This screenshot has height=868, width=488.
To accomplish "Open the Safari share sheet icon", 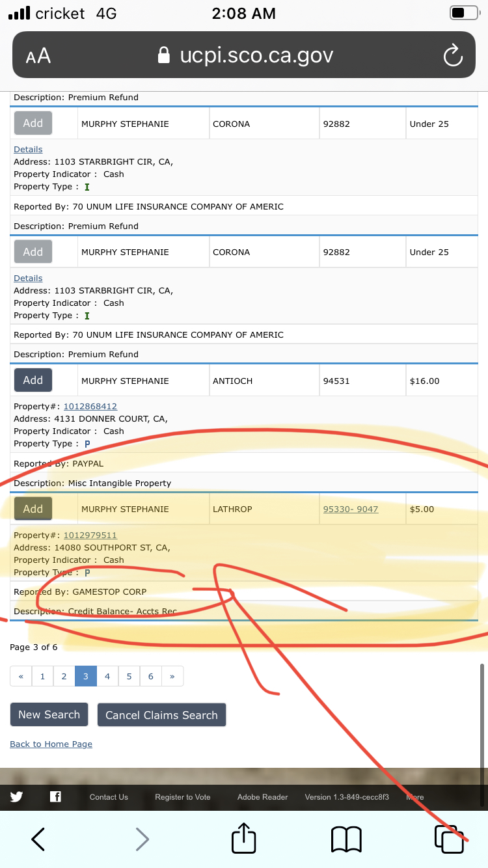I will click(244, 838).
